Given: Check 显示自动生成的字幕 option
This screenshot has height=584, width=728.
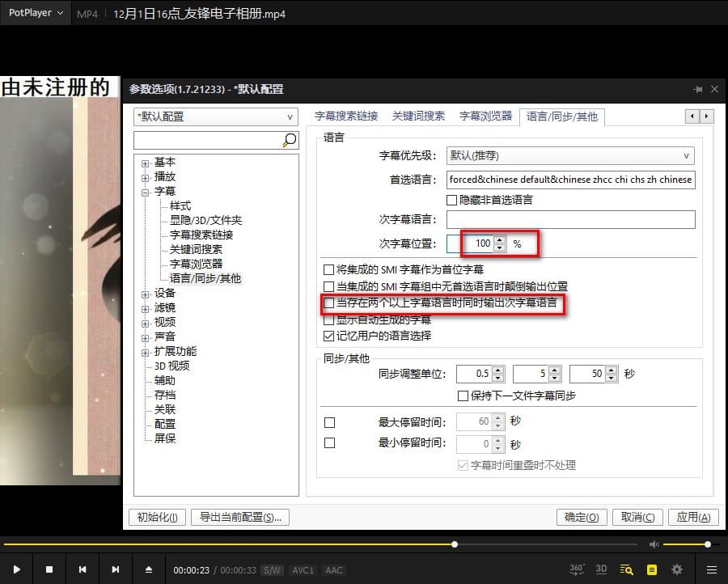Looking at the screenshot, I should point(328,320).
